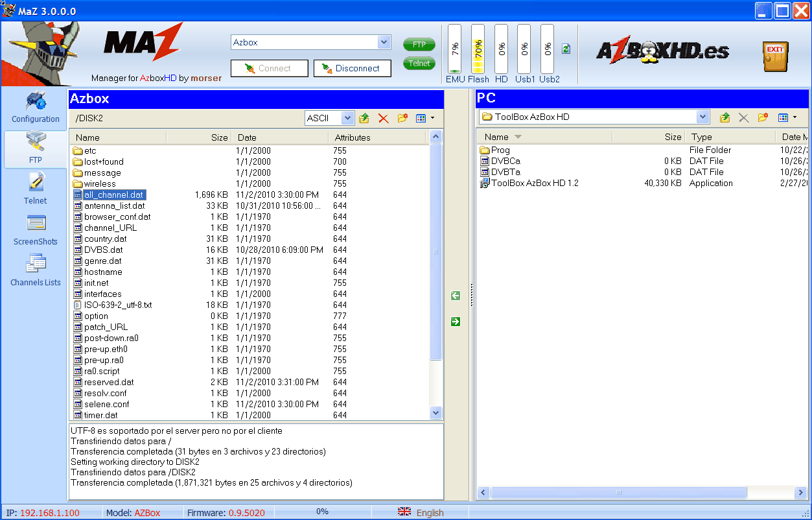Click the Exit door icon
Screen dimensions: 812x520
tap(774, 57)
